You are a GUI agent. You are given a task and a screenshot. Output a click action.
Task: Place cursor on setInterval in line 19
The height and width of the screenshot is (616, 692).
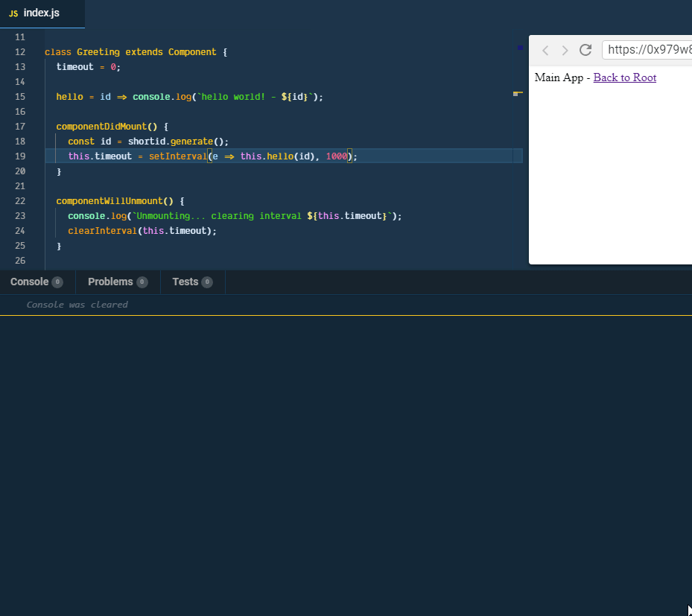[x=177, y=156]
